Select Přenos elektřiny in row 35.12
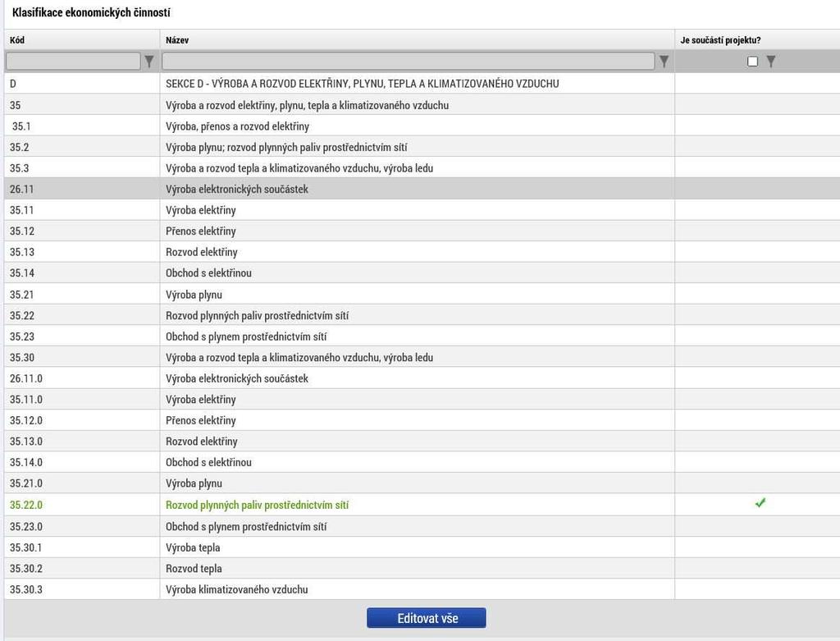Viewport: 840px width, 641px height. (x=200, y=231)
